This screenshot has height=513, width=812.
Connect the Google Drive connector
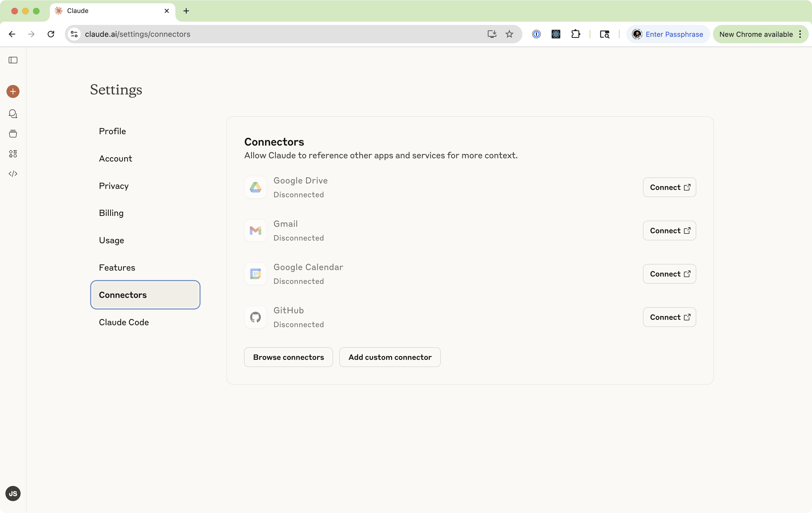coord(669,188)
